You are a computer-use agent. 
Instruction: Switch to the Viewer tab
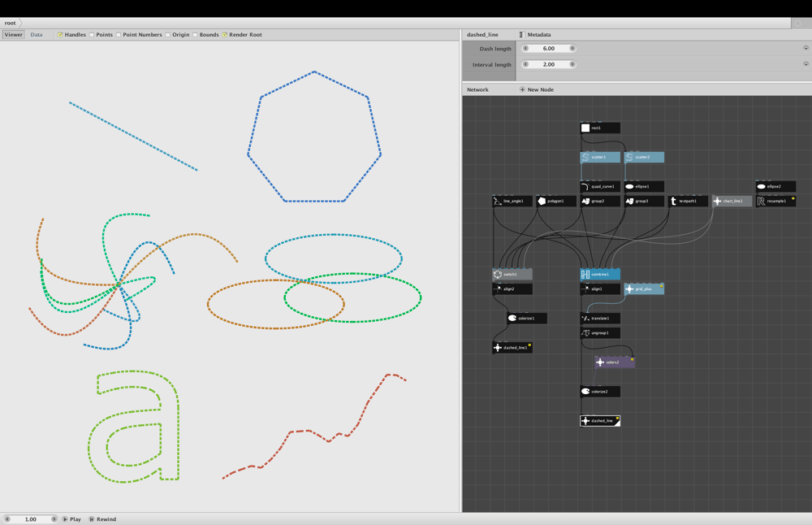[x=14, y=35]
